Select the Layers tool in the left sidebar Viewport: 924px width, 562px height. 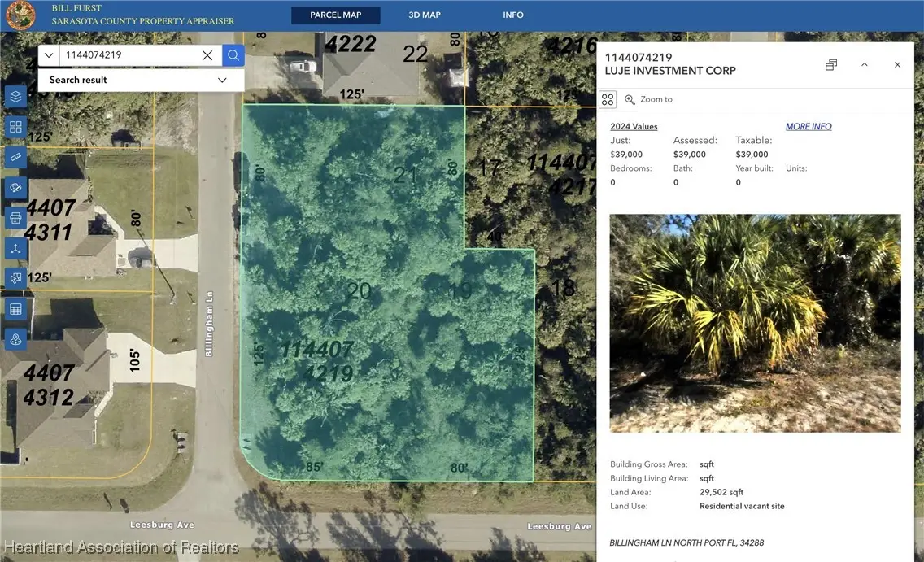15,95
